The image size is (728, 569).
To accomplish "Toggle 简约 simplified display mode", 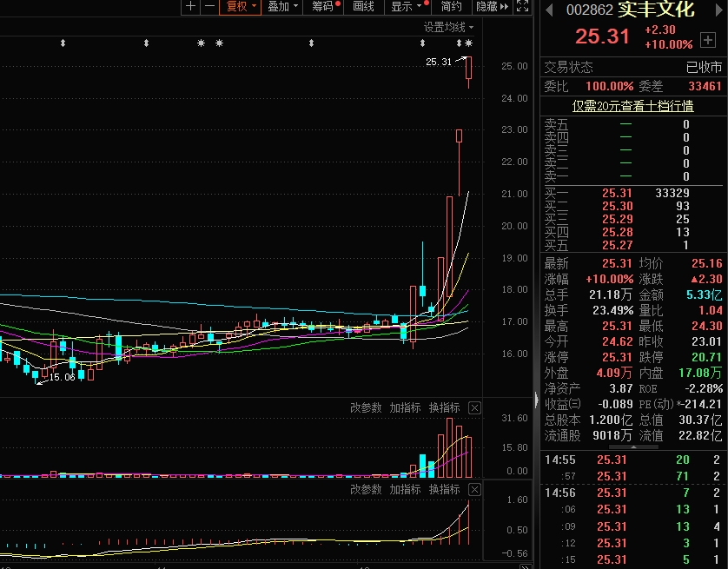I will pyautogui.click(x=452, y=7).
